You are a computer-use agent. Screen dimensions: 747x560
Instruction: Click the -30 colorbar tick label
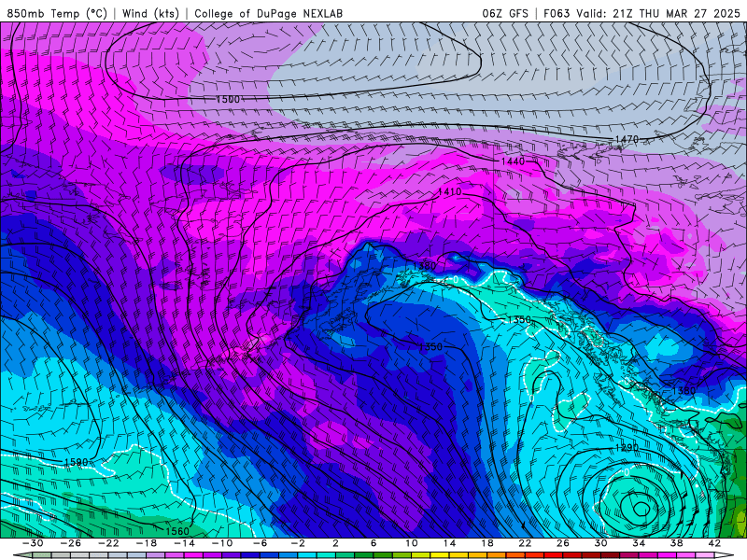coord(33,543)
